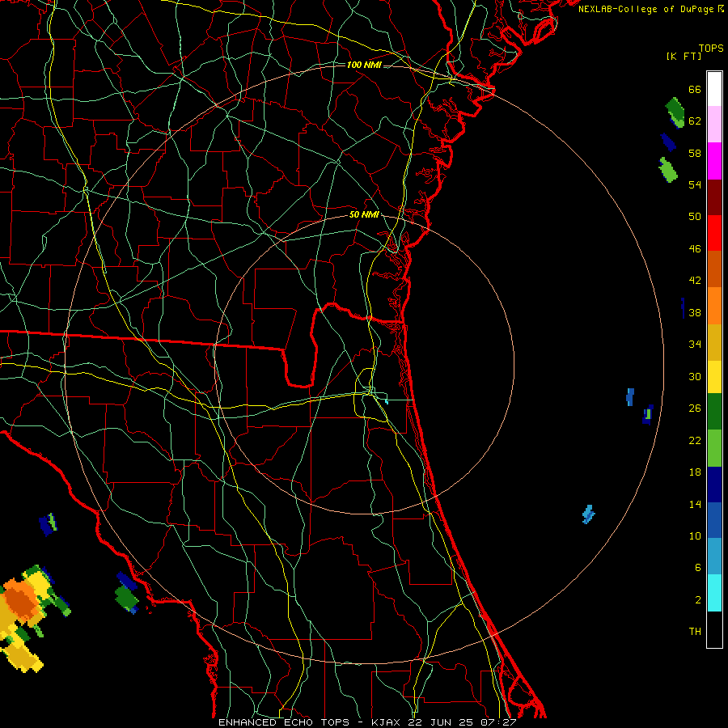Viewport: 728px width, 728px height.
Task: Click the small cyan echo near the radar site
Action: pyautogui.click(x=387, y=400)
